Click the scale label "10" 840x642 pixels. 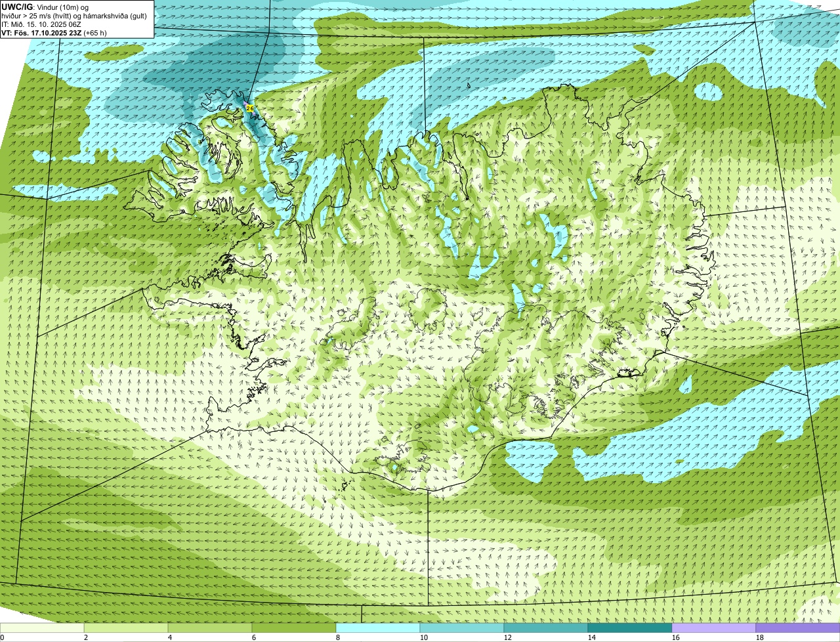pos(424,637)
